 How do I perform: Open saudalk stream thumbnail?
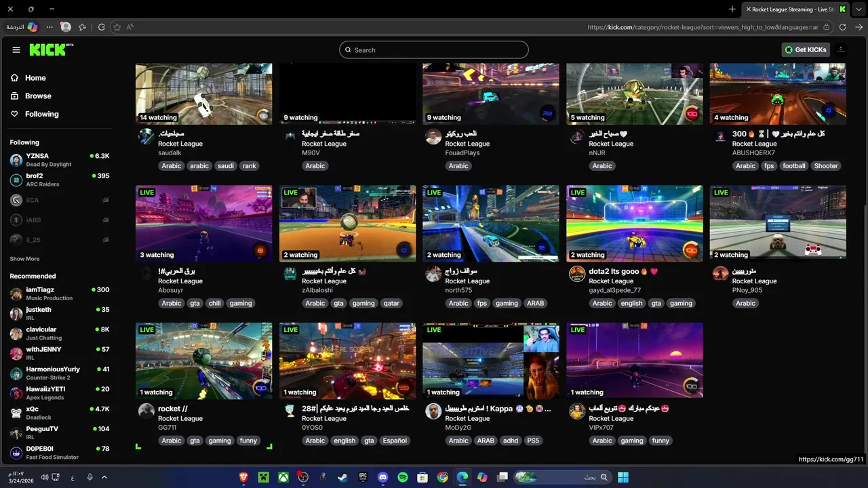(203, 94)
